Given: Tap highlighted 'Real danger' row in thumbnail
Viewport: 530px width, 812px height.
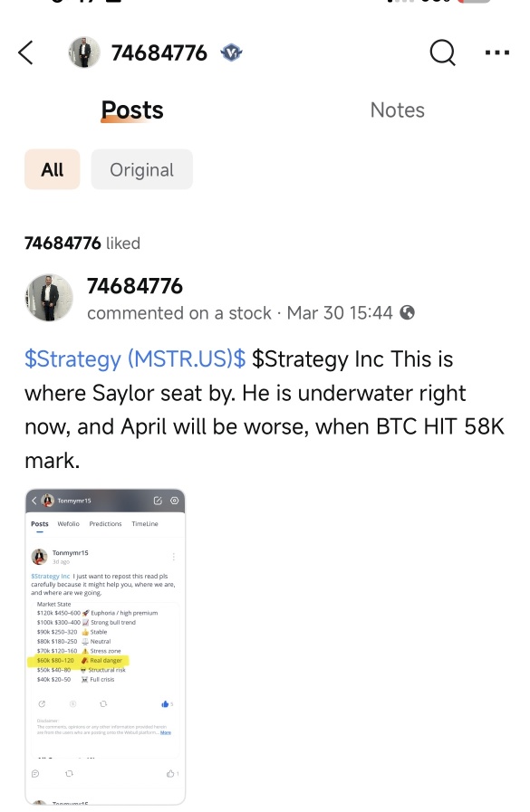Looking at the screenshot, I should click(x=79, y=660).
